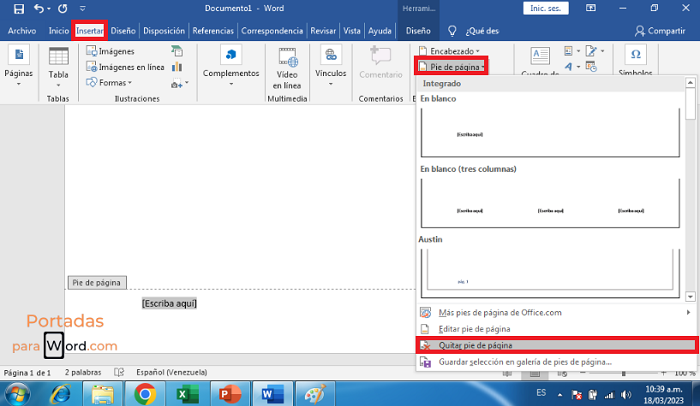700x406 pixels.
Task: Click 'Editar pie de página' menu item
Action: [x=556, y=329]
